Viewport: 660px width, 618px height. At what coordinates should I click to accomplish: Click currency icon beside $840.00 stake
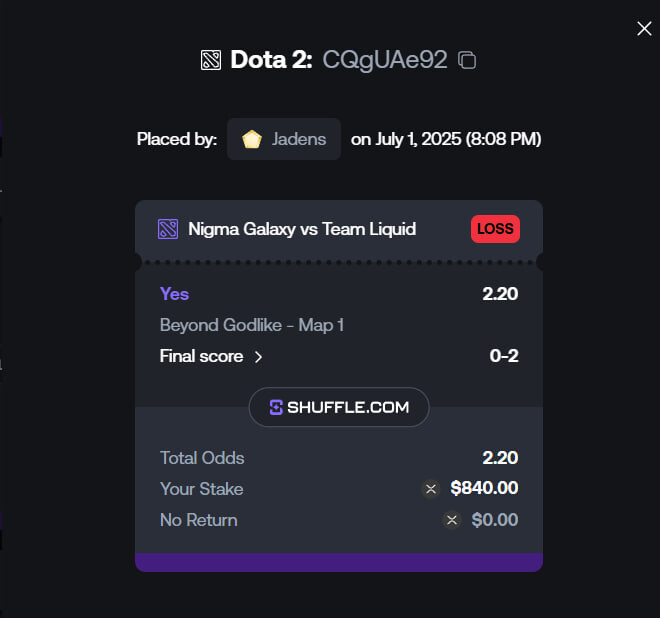(x=431, y=489)
